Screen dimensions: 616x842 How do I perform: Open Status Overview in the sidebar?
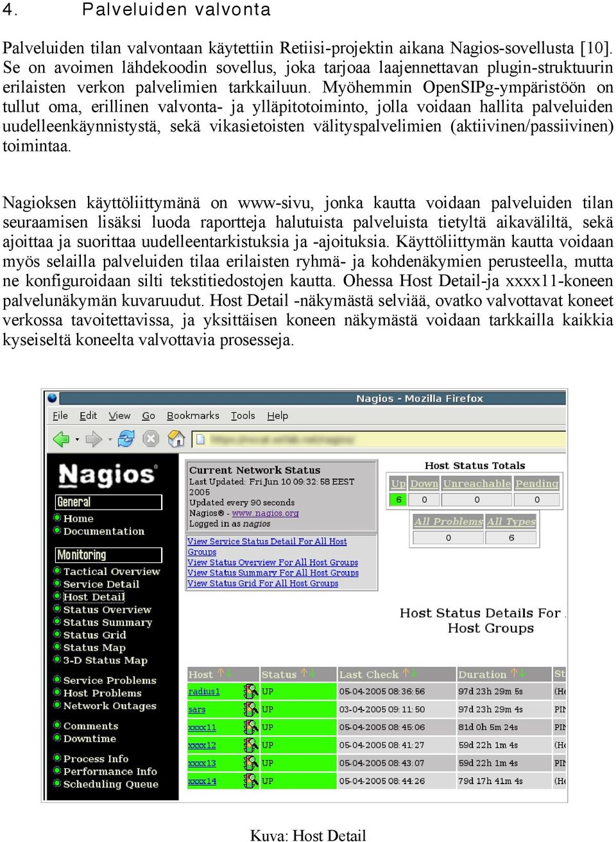tap(107, 610)
